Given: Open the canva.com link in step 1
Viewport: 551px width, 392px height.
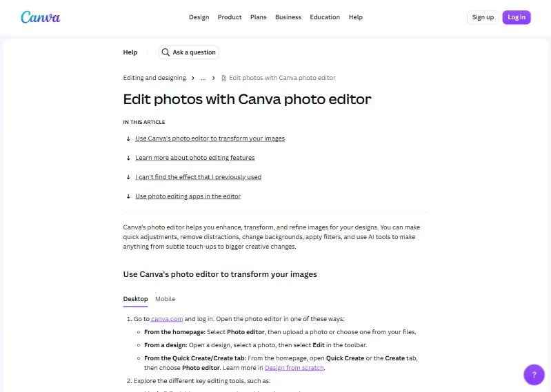Looking at the screenshot, I should point(167,319).
